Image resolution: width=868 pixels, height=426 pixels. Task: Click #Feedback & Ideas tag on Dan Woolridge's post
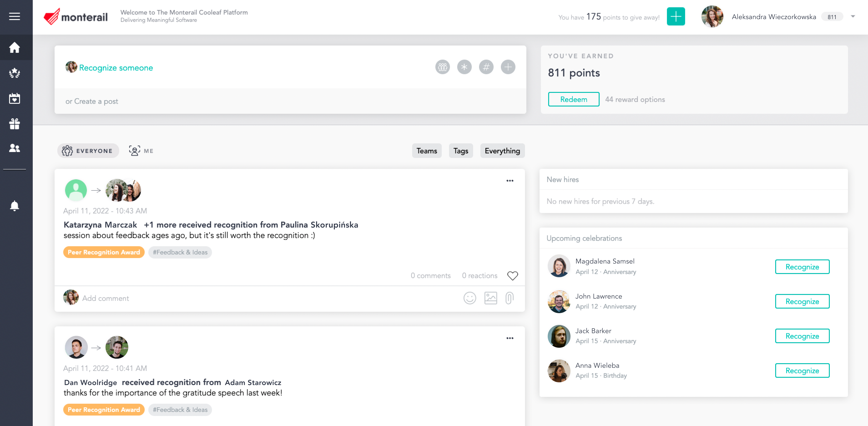click(180, 410)
